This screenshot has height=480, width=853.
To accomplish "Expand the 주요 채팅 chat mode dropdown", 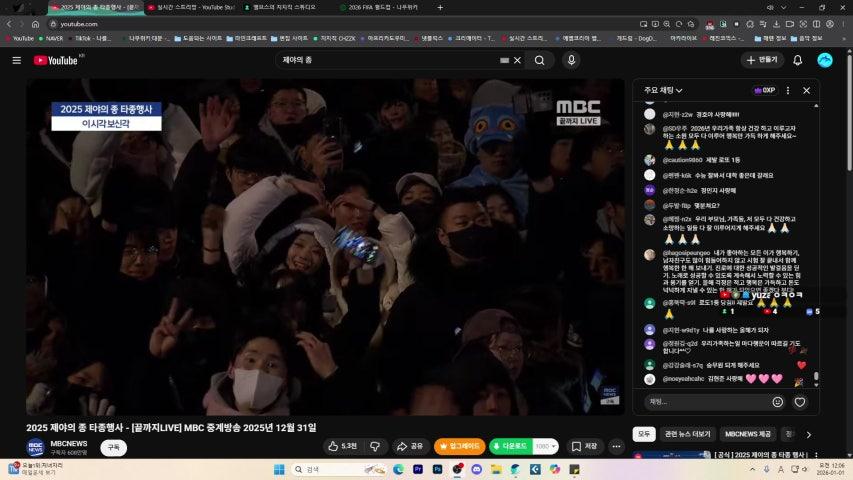I will 664,90.
